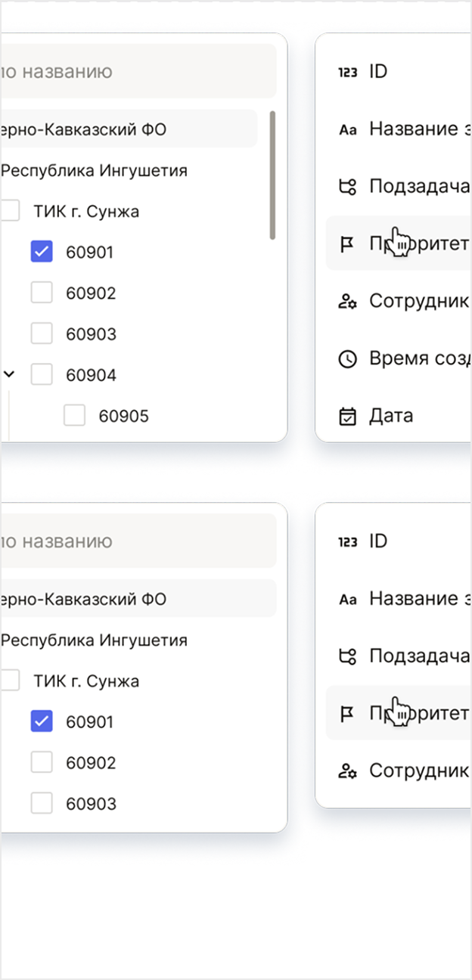This screenshot has width=472, height=980.
Task: Click the Сотрудник person icon in the lower menu
Action: [x=347, y=771]
